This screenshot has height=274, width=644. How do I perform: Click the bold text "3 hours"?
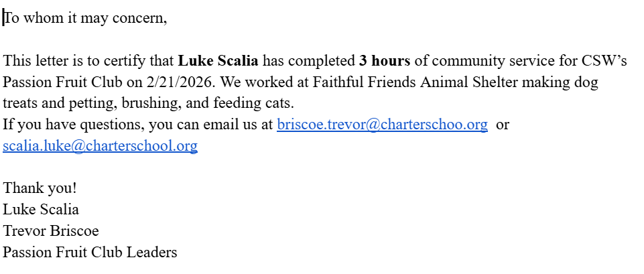pos(384,62)
